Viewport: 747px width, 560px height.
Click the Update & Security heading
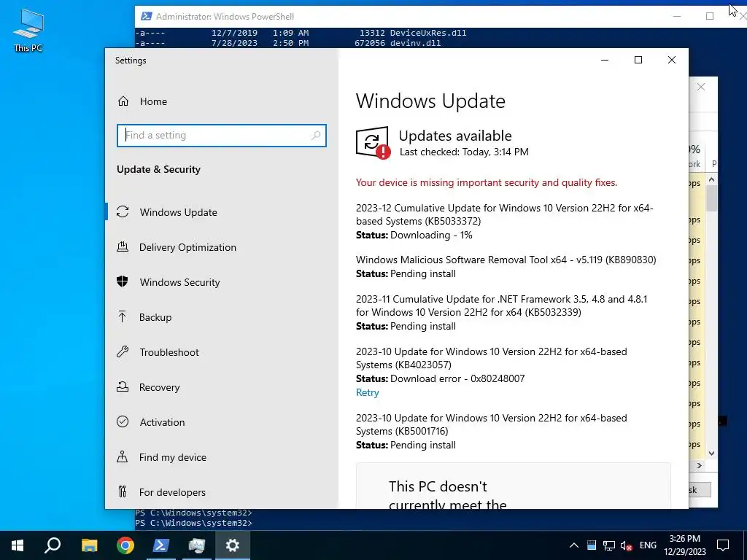(x=158, y=169)
